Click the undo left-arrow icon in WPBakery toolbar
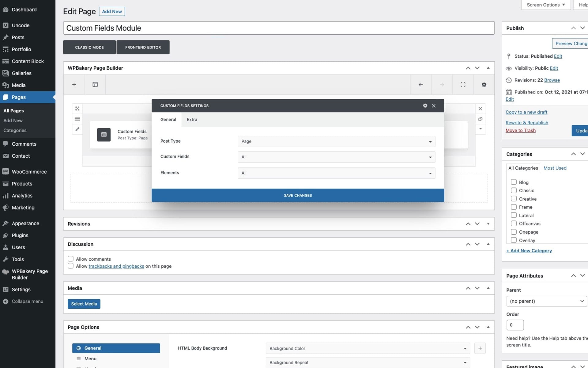Image resolution: width=588 pixels, height=368 pixels. 421,85
